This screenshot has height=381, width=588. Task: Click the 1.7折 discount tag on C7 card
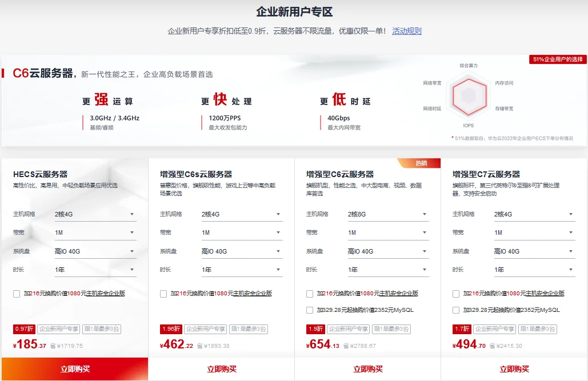462,329
